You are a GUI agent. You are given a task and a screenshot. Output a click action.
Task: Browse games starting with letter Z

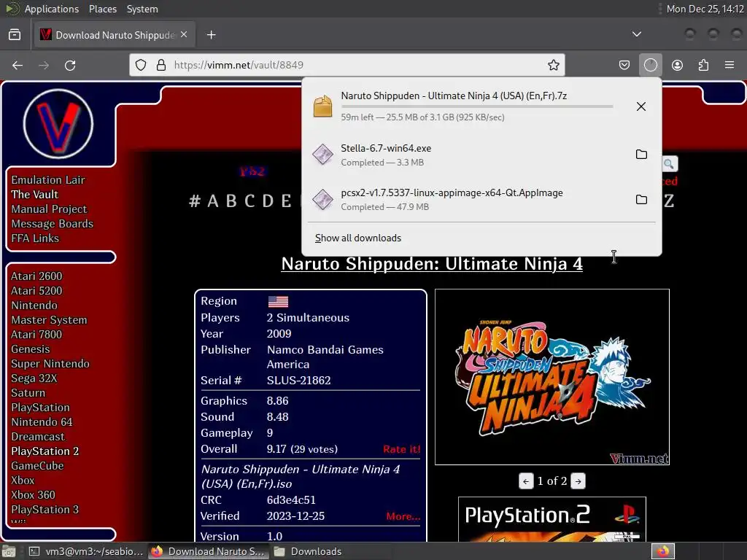pos(669,201)
